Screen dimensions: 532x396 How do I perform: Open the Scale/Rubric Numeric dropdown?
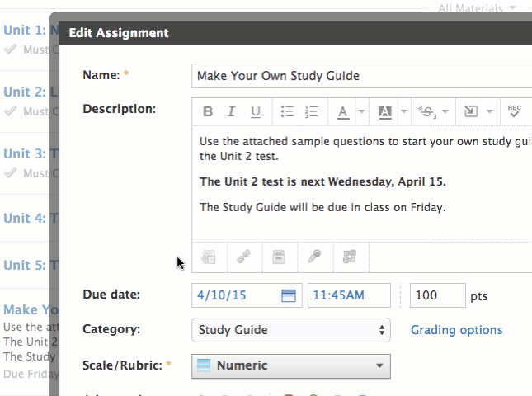(290, 365)
